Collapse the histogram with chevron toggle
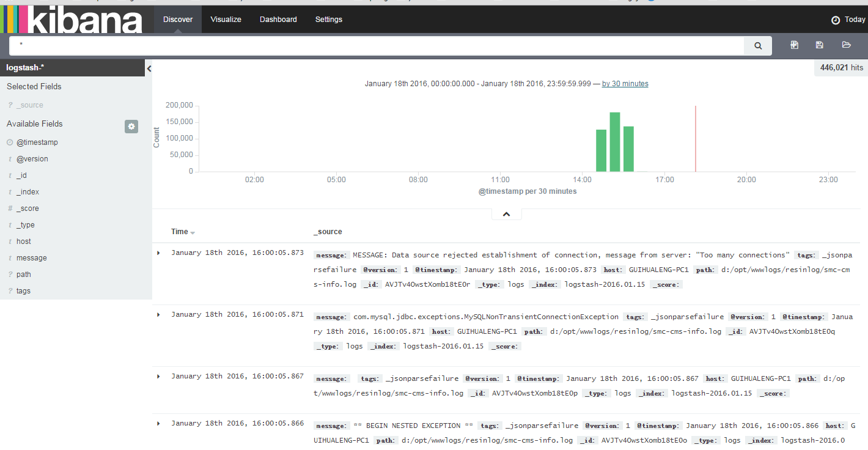This screenshot has width=868, height=450. pos(506,214)
